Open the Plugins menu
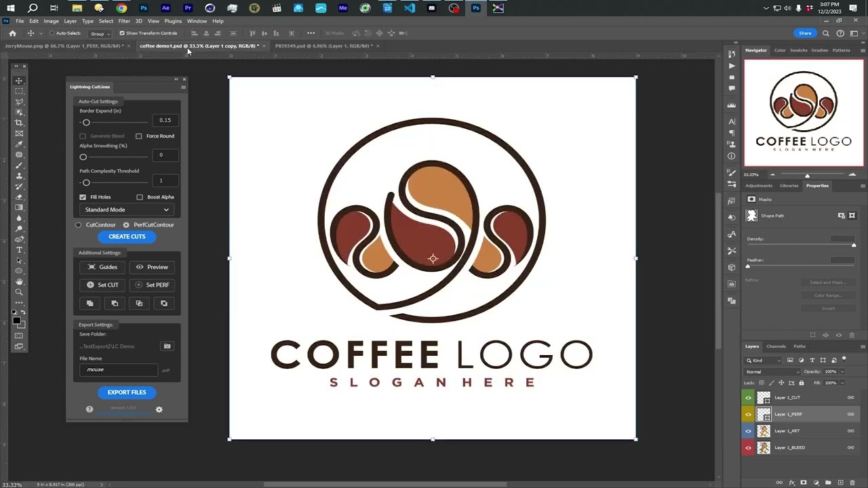The width and height of the screenshot is (868, 488). tap(173, 21)
